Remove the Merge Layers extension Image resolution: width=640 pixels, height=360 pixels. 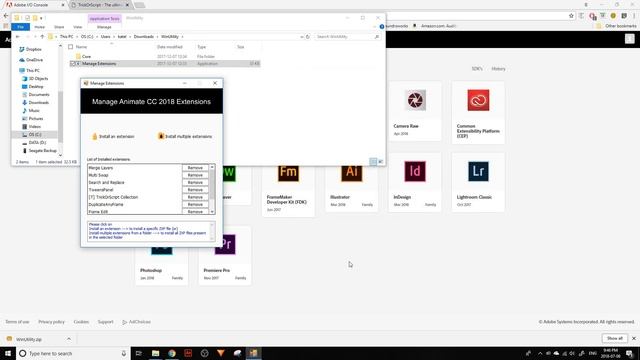click(195, 168)
